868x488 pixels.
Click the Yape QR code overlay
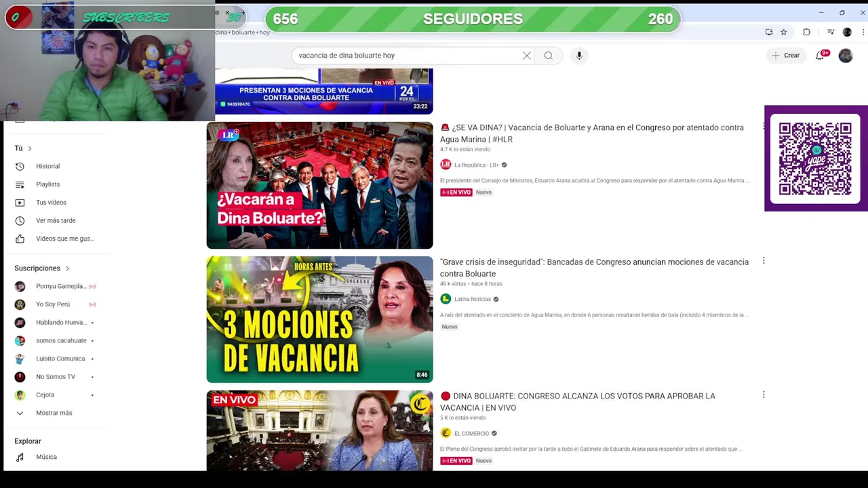(x=815, y=159)
